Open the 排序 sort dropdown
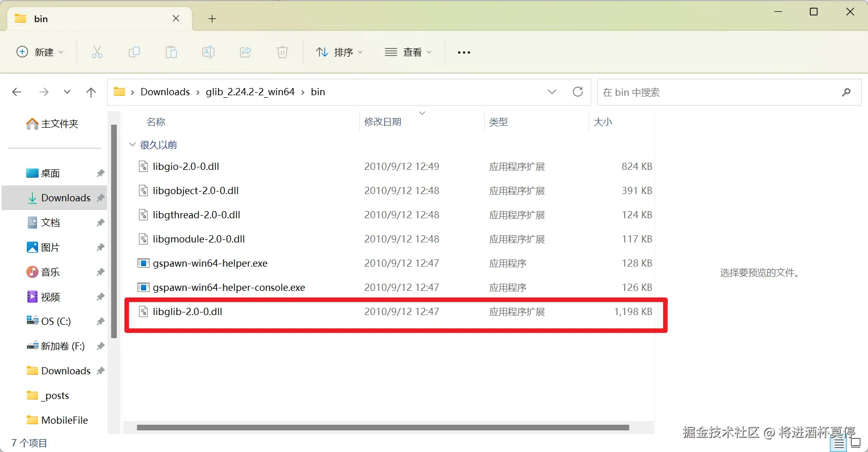The height and width of the screenshot is (452, 868). [340, 52]
